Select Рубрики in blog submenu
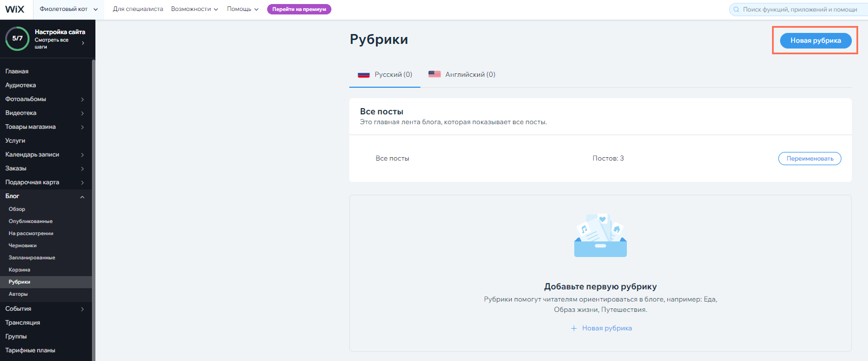This screenshot has height=361, width=868. point(46,282)
